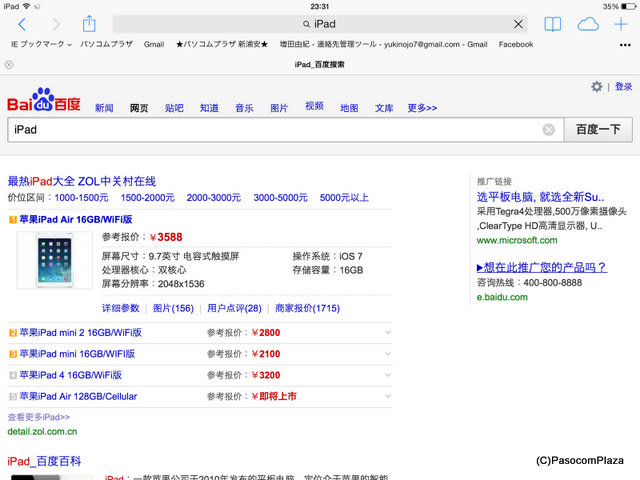Open the bookmarks book icon

(552, 24)
